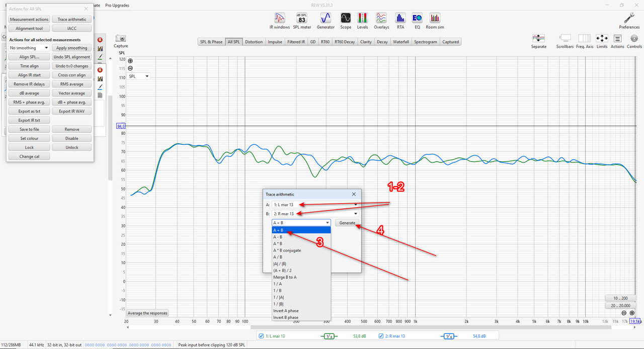Screen dimensions: 644x349
Task: Select Merge B to A operation
Action: click(x=301, y=277)
